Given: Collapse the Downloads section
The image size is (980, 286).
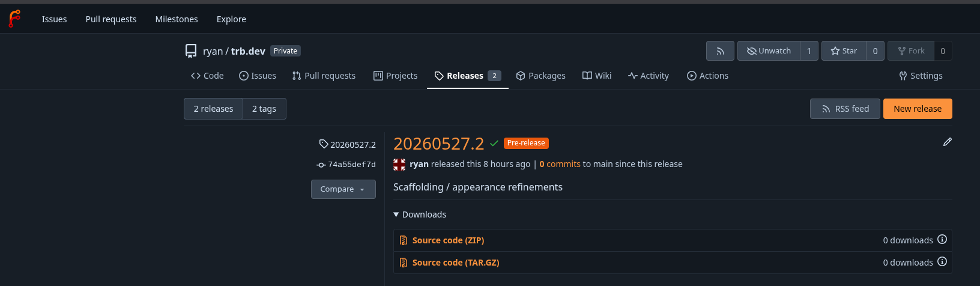Looking at the screenshot, I should (x=420, y=214).
